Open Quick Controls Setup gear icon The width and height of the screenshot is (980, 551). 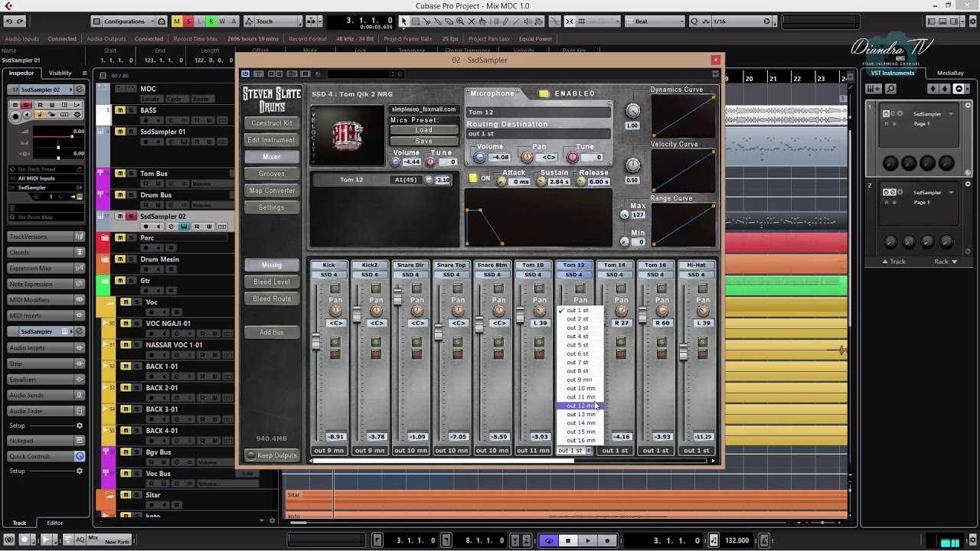[79, 471]
